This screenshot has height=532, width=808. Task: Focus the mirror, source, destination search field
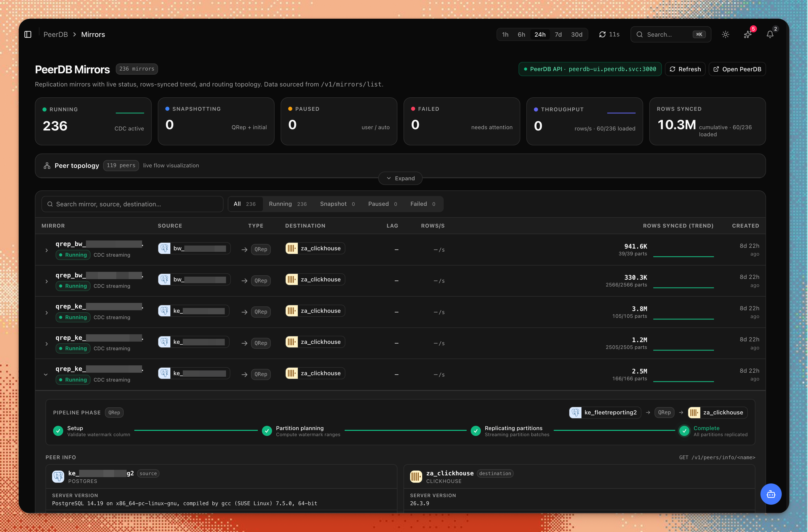click(x=132, y=204)
